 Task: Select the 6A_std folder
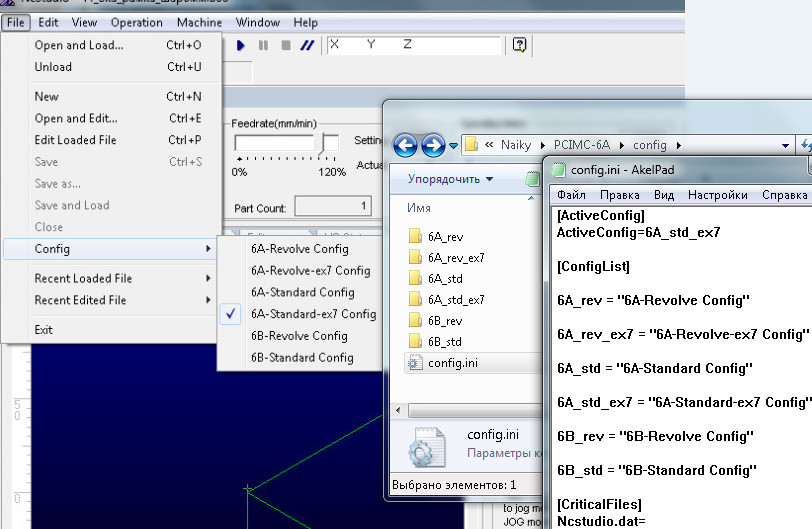click(x=436, y=278)
